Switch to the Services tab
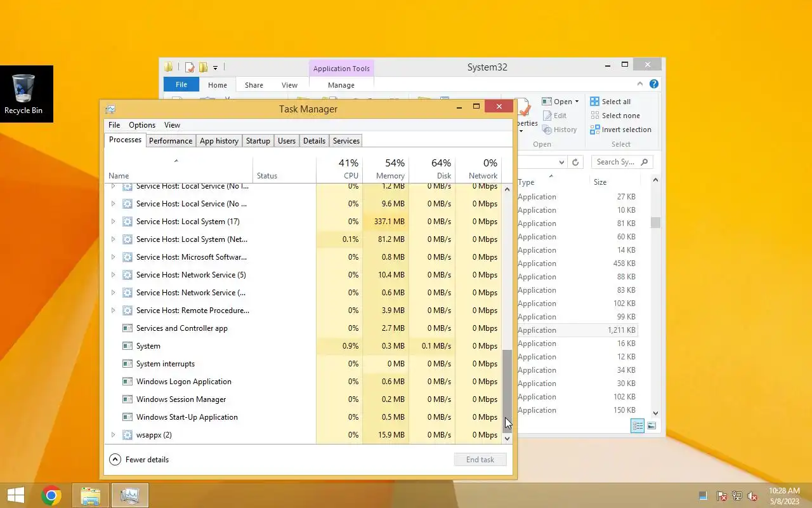Image resolution: width=812 pixels, height=508 pixels. click(x=346, y=141)
